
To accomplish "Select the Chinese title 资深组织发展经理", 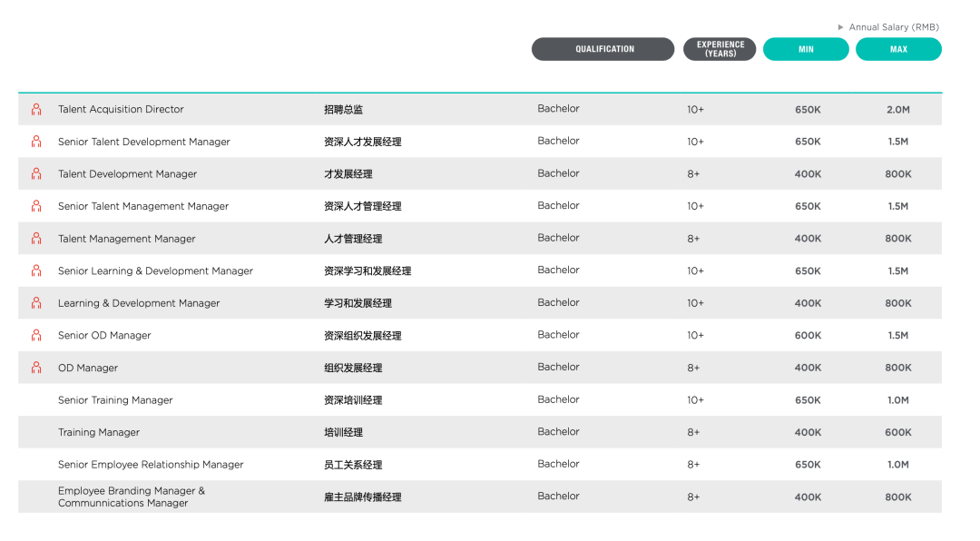I will click(362, 336).
